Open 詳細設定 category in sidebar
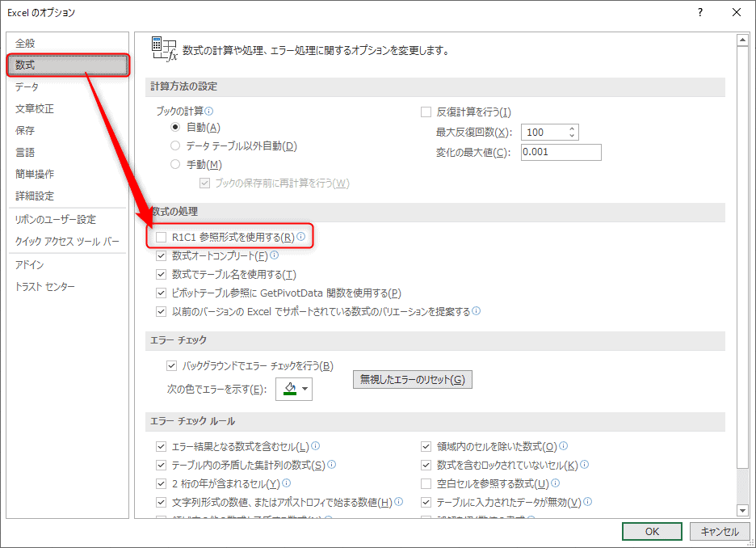Screen dimensions: 756x548 coord(68,196)
